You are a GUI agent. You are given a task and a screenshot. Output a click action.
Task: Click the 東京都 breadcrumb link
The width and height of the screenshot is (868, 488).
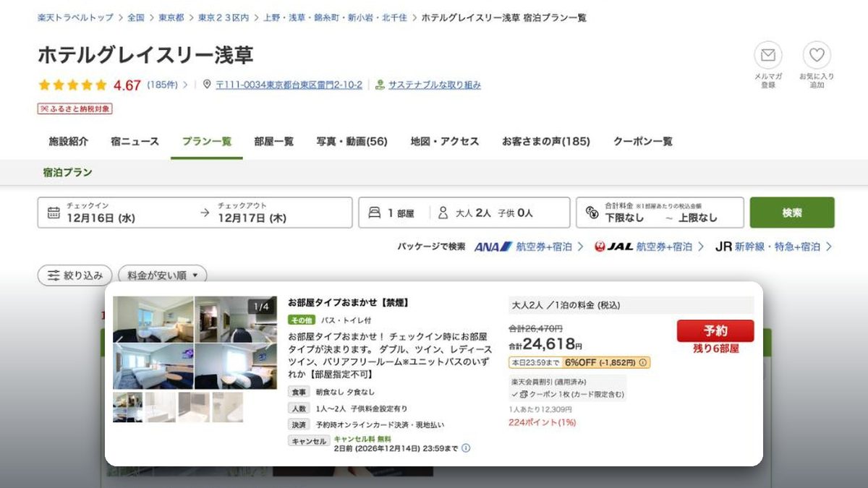[171, 17]
